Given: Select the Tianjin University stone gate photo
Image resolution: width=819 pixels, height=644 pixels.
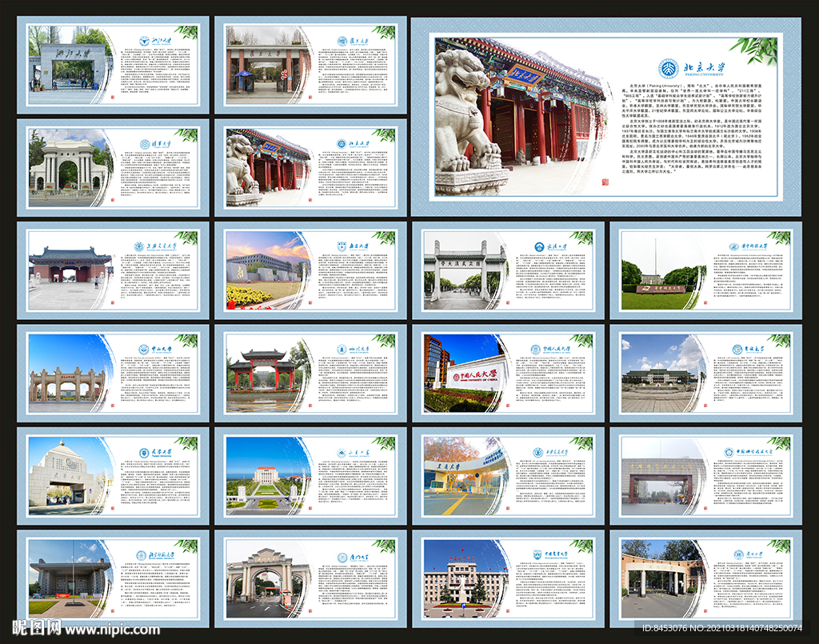Looking at the screenshot, I should [x=71, y=476].
